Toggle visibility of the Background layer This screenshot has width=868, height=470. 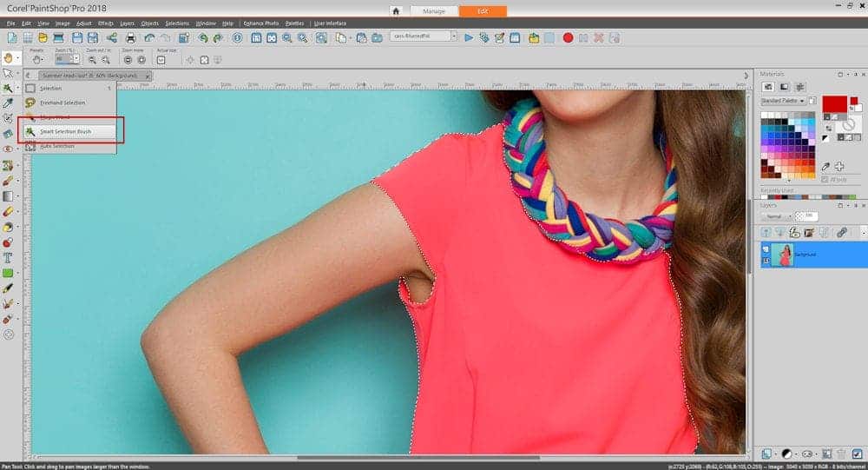click(x=766, y=249)
